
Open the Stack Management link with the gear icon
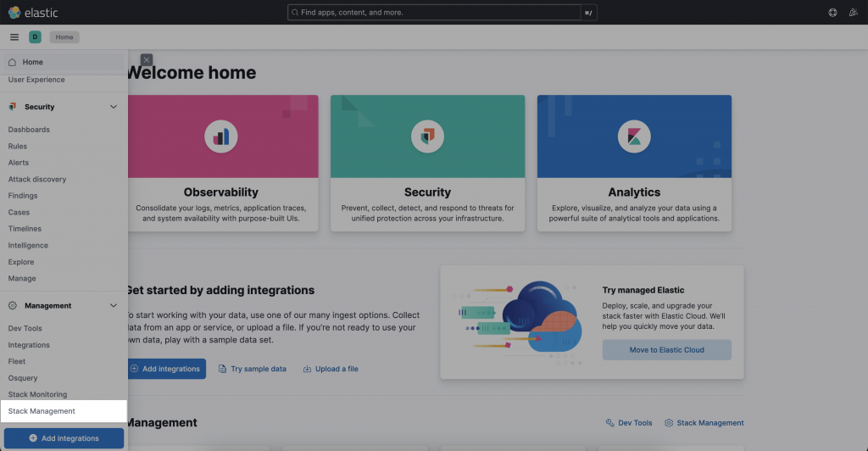coord(704,423)
